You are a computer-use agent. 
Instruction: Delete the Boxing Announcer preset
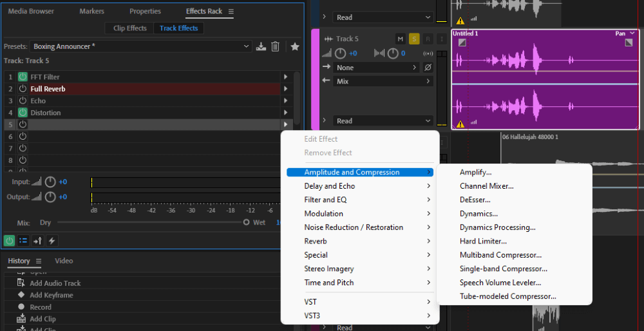pos(275,46)
